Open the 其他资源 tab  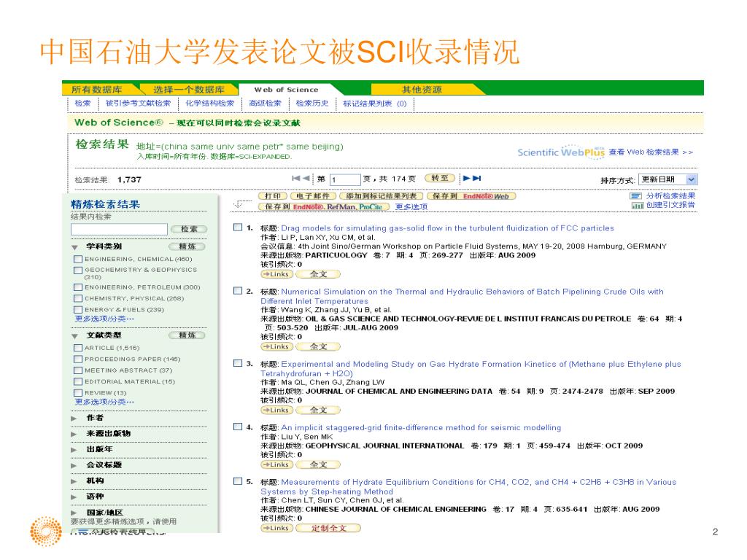pos(422,89)
